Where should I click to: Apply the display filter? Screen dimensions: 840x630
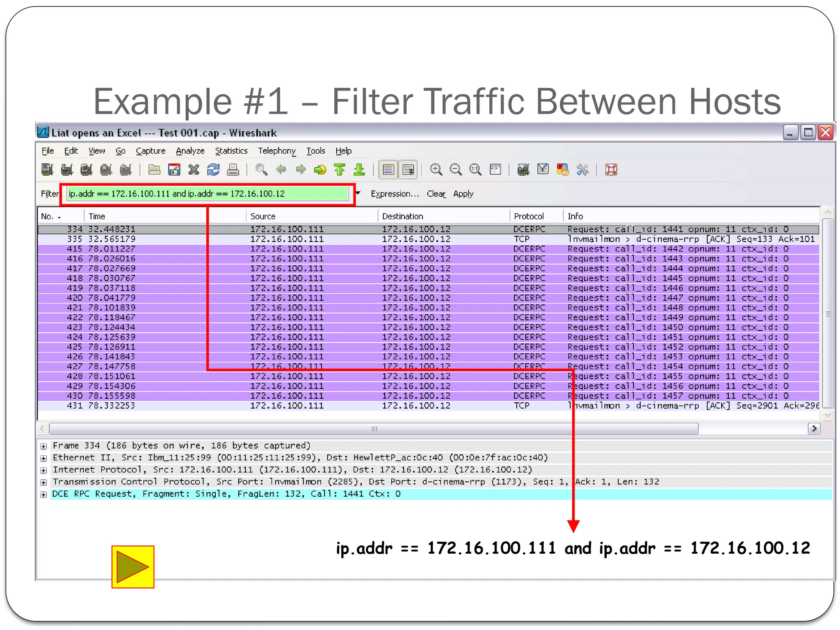[463, 194]
